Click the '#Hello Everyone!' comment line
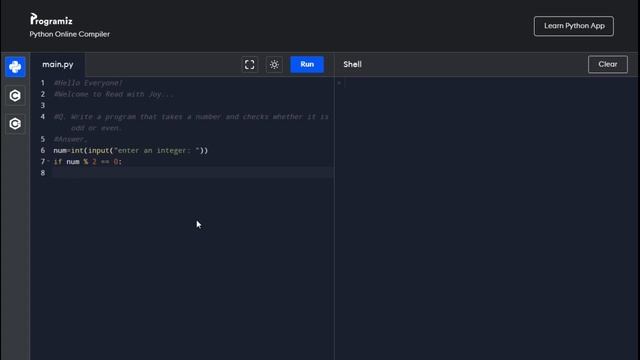The width and height of the screenshot is (640, 360). click(x=88, y=83)
